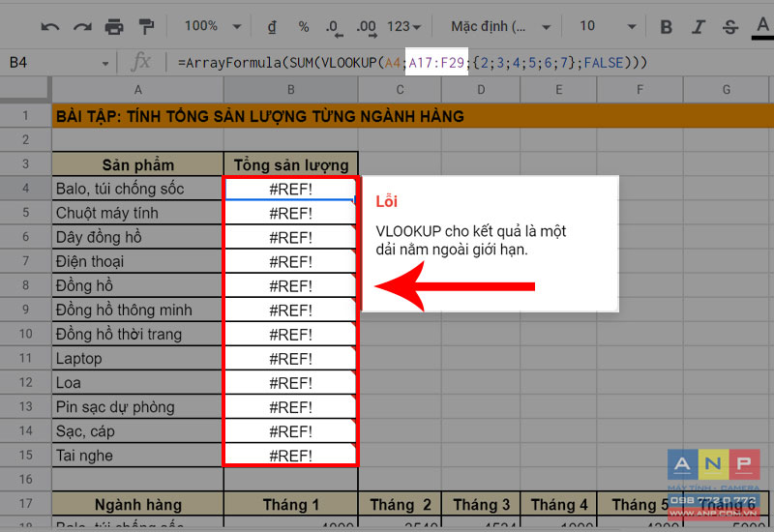Click the Ngành hàng header cell
This screenshot has height=532, width=774.
tap(137, 504)
